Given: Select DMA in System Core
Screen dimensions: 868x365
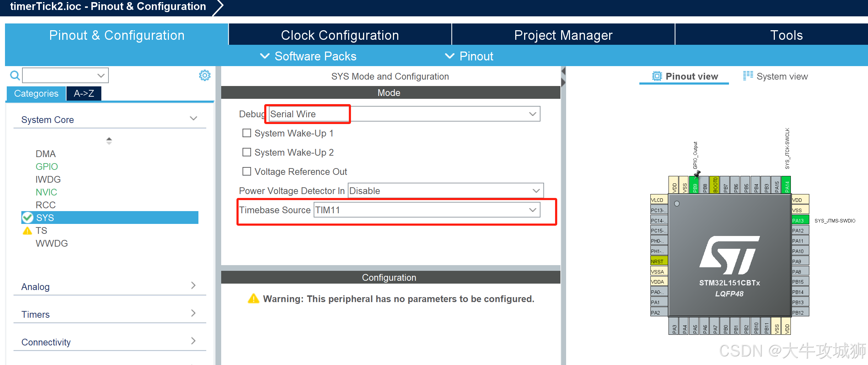Looking at the screenshot, I should point(46,154).
